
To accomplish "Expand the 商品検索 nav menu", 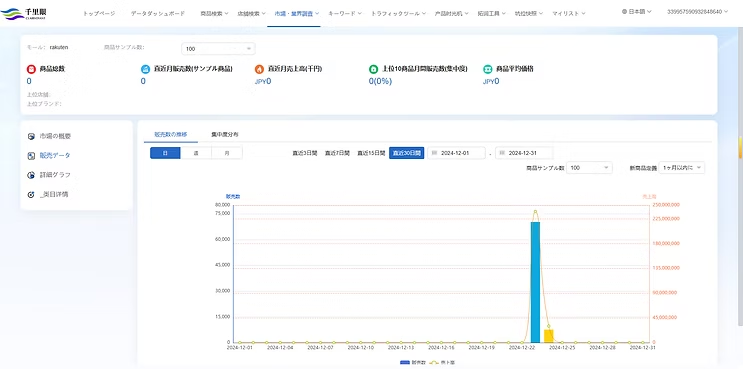I will coord(214,14).
